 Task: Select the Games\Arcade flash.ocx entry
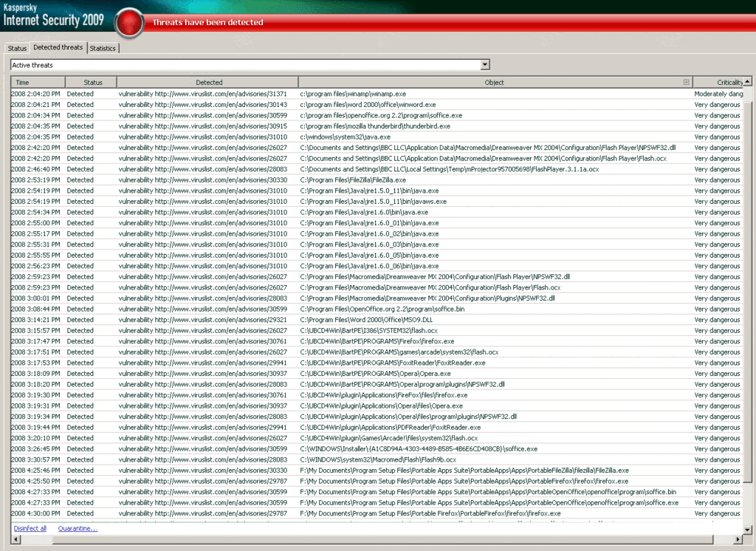[x=388, y=438]
